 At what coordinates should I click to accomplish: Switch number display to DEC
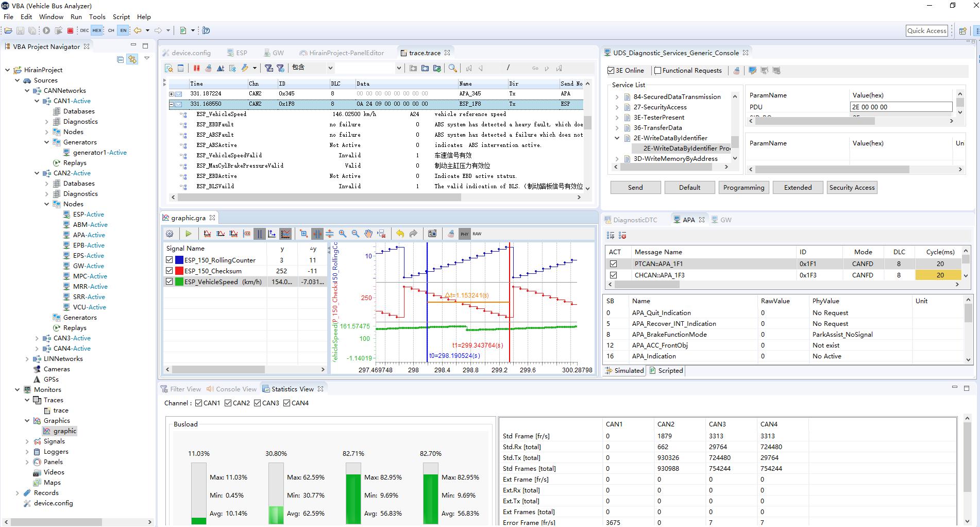[84, 30]
